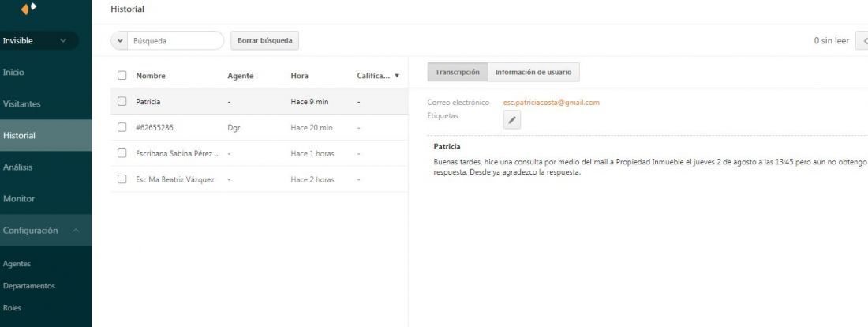Screen dimensions: 868x327
Task: Sort by the Califica... column arrow
Action: point(397,76)
